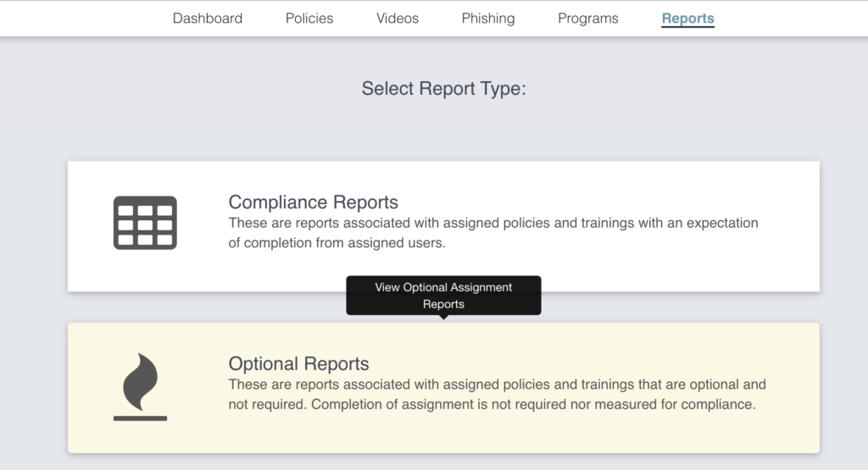Choose the white Compliance Reports card

tap(443, 226)
